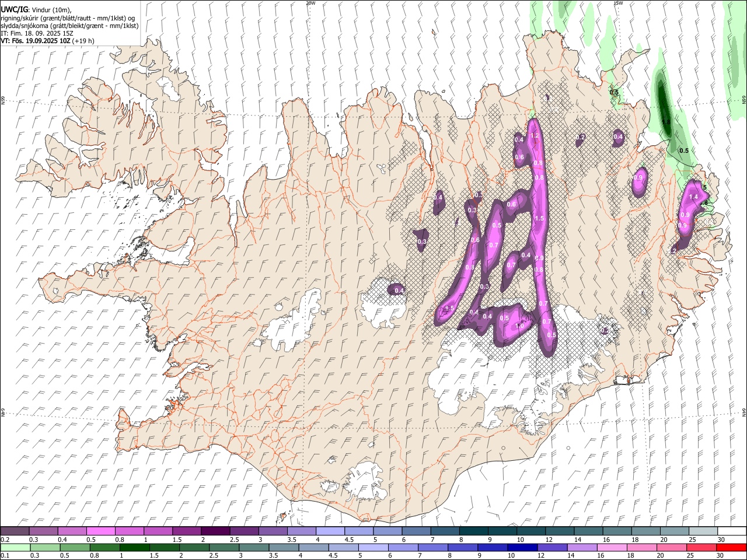Screen dimensions: 747x560
Task: Select the 2–2.5 green swatch in lower row
Action: pos(194,548)
